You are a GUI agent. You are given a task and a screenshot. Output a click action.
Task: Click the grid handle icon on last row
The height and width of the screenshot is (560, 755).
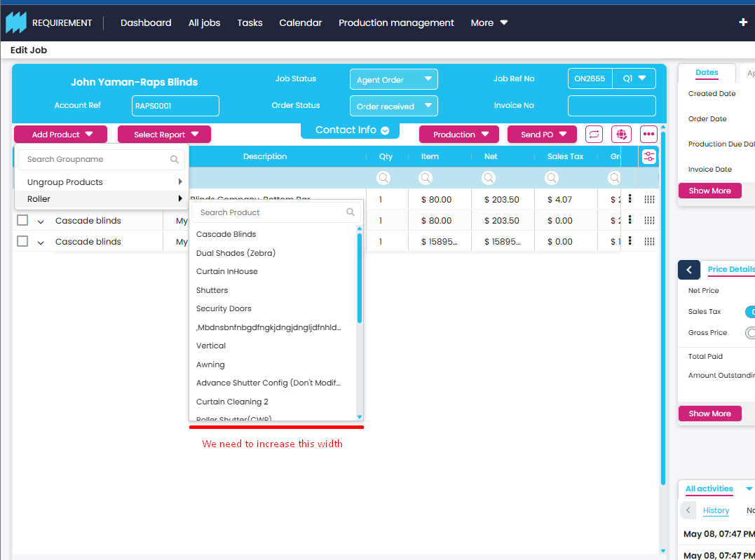pos(649,242)
